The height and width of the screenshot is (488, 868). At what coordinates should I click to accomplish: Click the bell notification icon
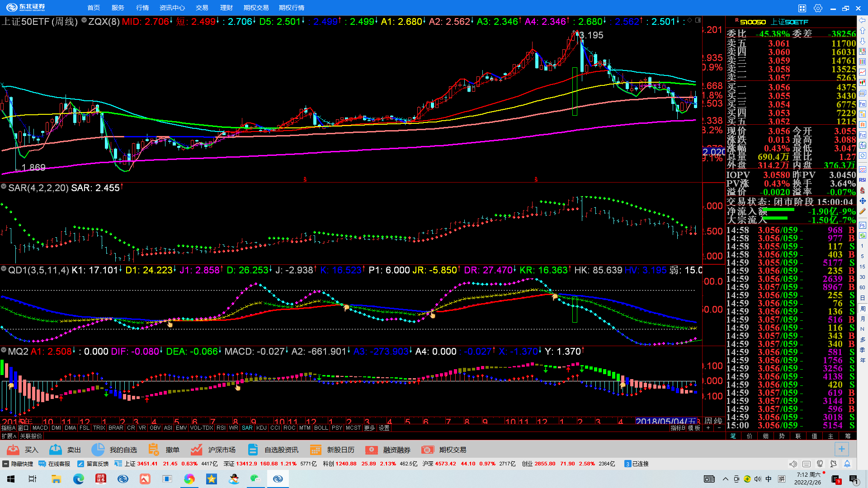pos(847,464)
